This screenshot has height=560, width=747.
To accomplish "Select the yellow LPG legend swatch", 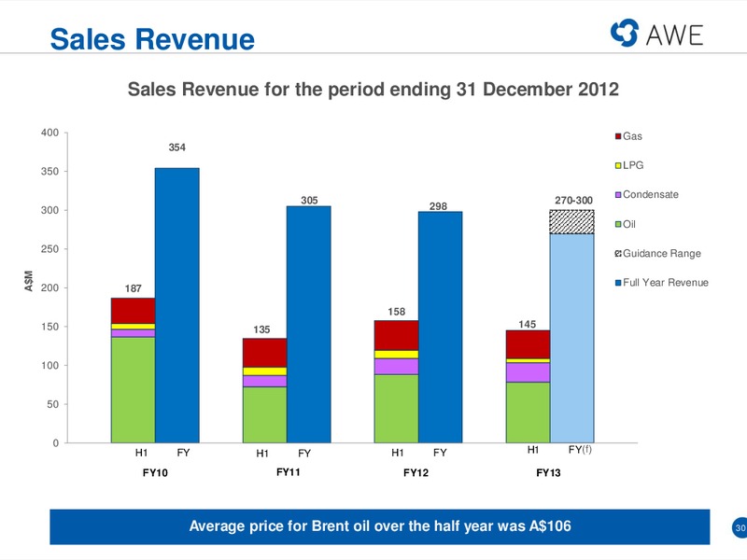I will [618, 166].
